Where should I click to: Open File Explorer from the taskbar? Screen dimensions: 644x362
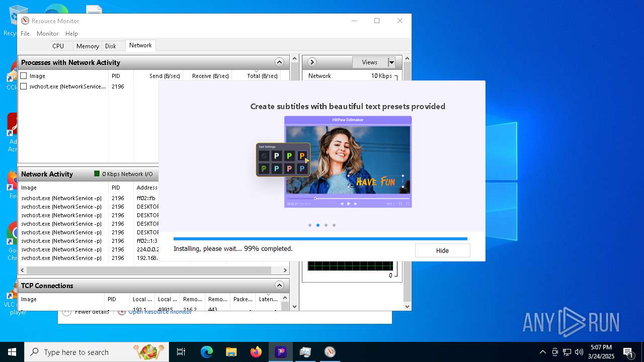(231, 352)
